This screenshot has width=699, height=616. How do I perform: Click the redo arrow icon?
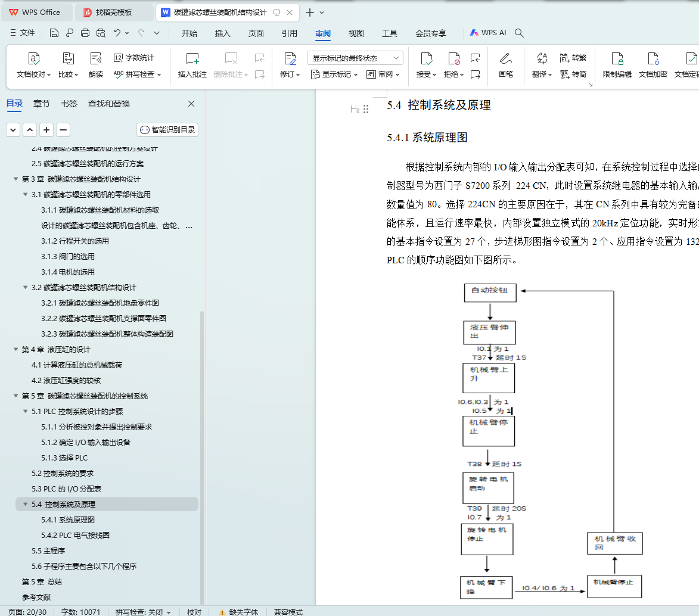tap(141, 33)
